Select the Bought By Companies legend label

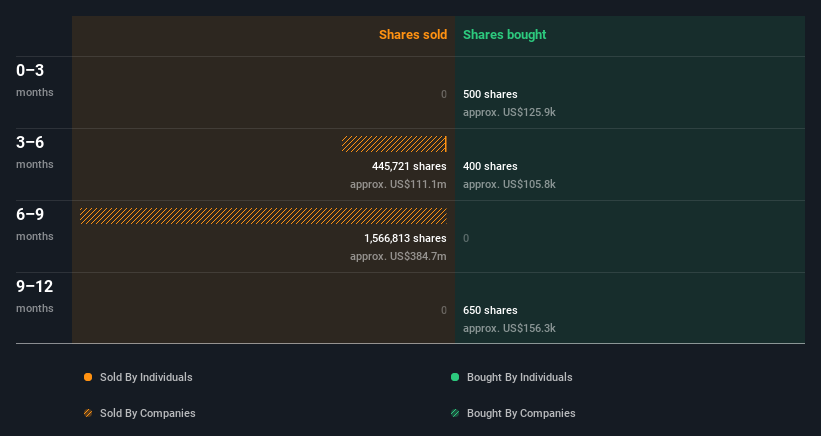(521, 413)
